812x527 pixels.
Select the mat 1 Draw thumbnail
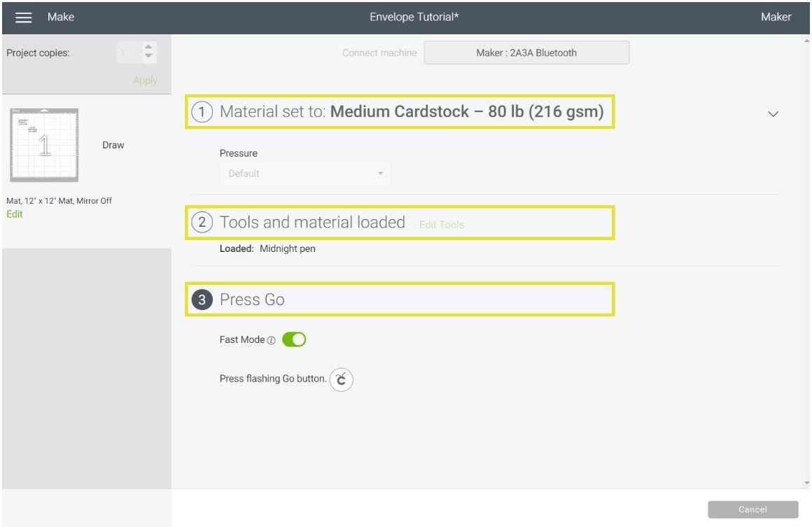click(45, 145)
